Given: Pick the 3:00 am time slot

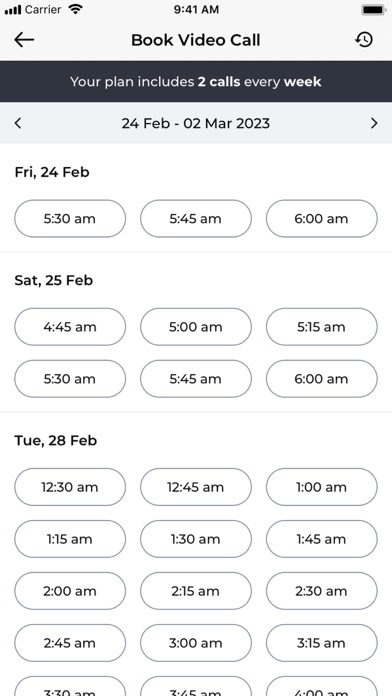Looking at the screenshot, I should [x=196, y=643].
